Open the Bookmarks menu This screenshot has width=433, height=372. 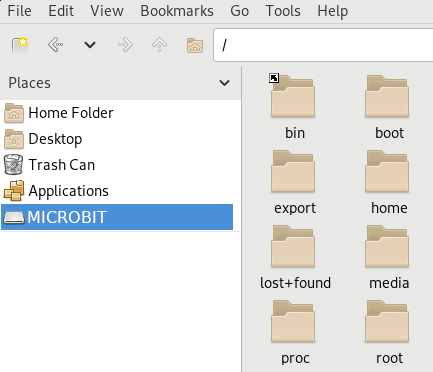177,11
